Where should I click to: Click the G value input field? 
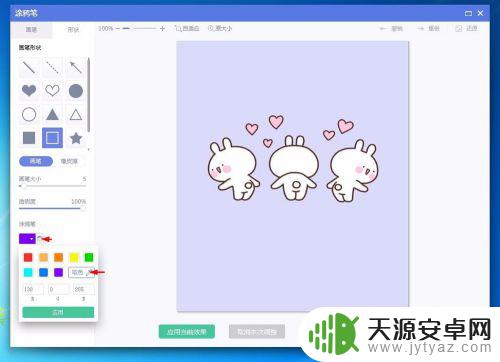pos(58,289)
